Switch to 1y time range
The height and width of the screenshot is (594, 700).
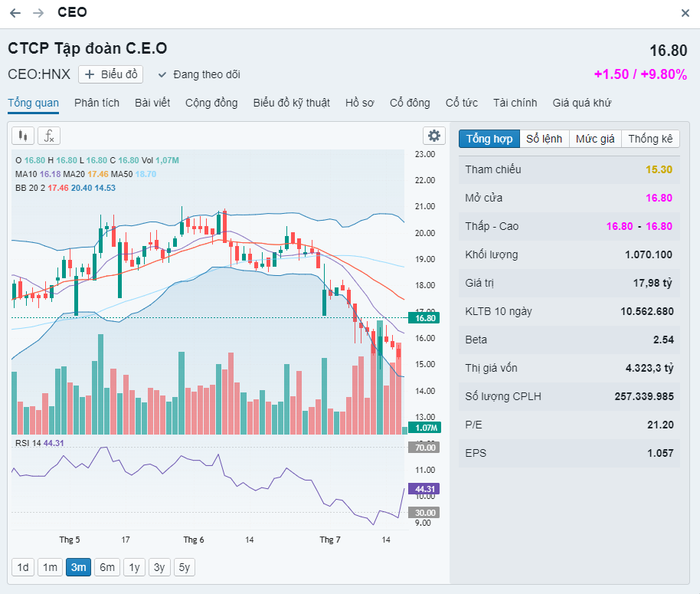tap(134, 567)
